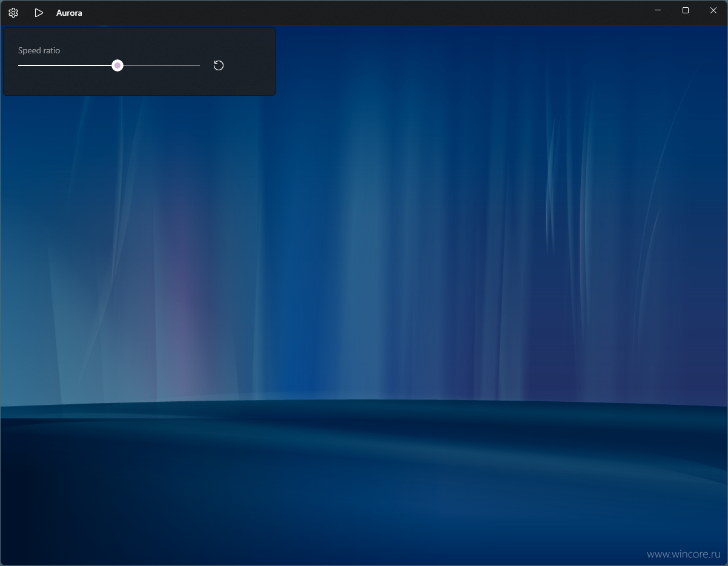Viewport: 728px width, 566px height.
Task: Reset speed ratio with circular arrow icon
Action: (219, 65)
